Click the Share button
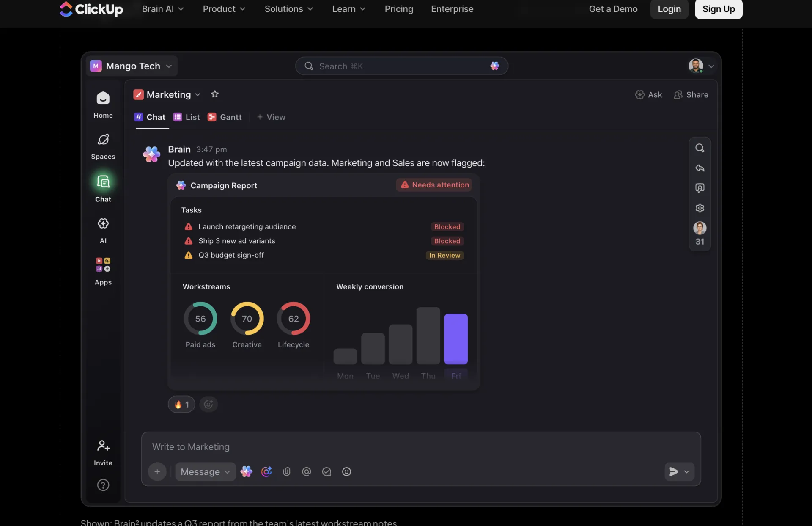812x526 pixels. pos(691,95)
